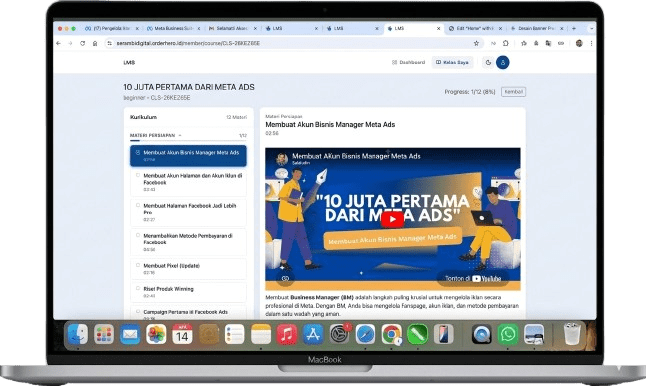The height and width of the screenshot is (386, 646).
Task: Close the Desain Banner tab
Action: [562, 28]
